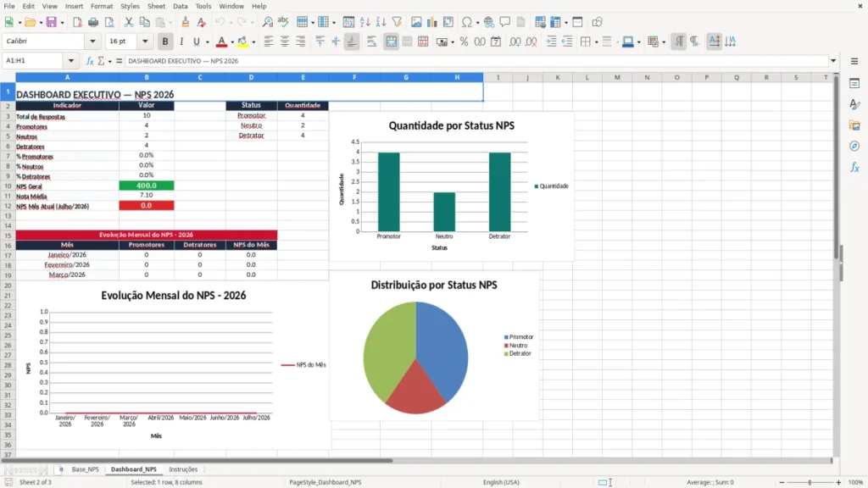Click PageStyle_Dashboard_NPS in the status bar
Image resolution: width=868 pixels, height=488 pixels.
(325, 482)
